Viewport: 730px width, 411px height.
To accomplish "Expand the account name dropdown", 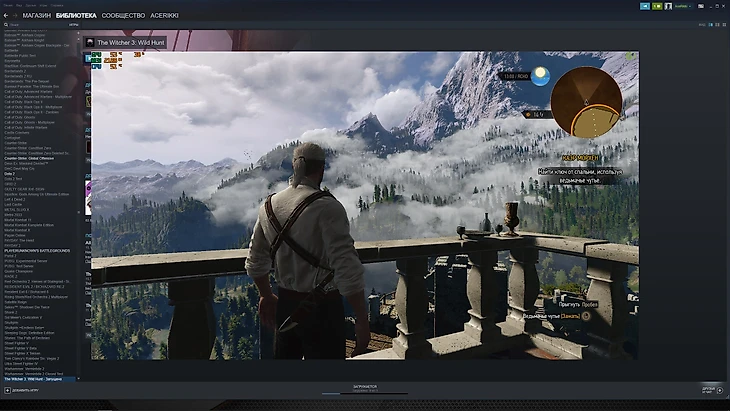I will 683,6.
